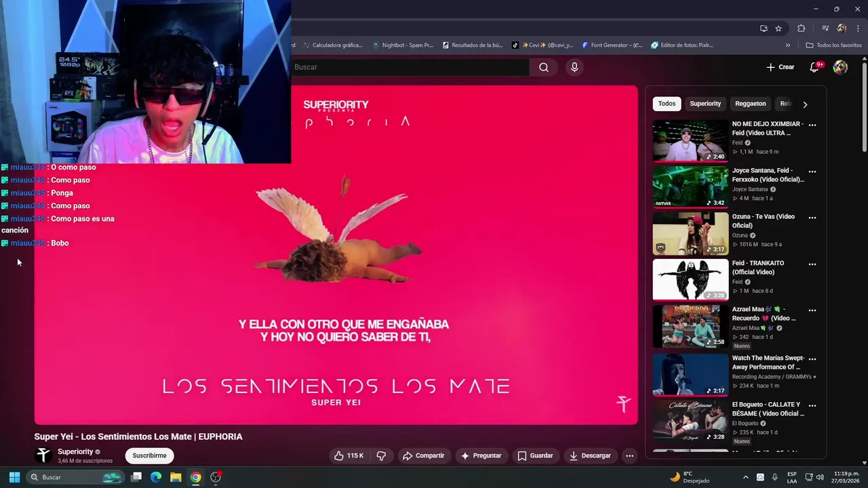This screenshot has height=488, width=868.
Task: Click the Compartir button
Action: pos(423,455)
